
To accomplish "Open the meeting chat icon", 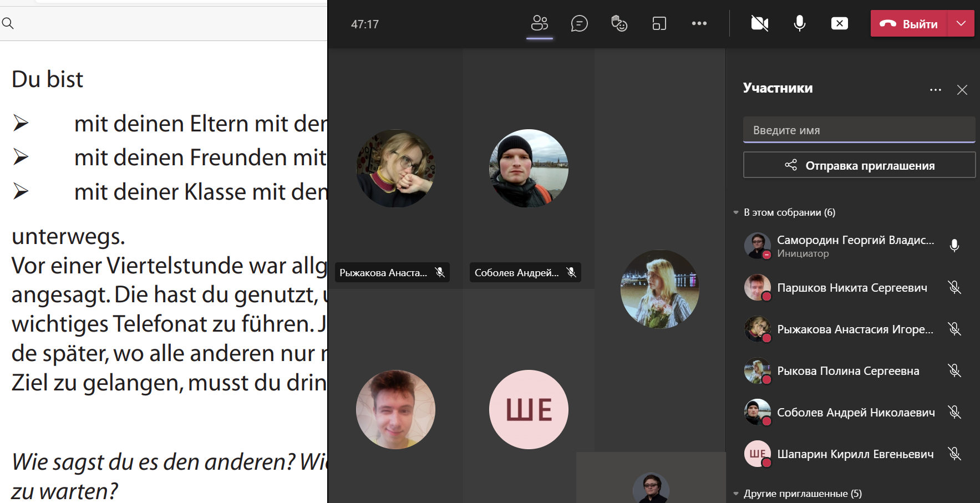I will [579, 23].
